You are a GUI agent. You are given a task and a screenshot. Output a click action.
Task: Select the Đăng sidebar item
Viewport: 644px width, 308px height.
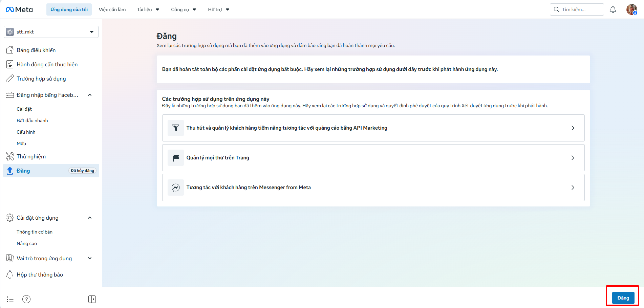[x=51, y=171]
